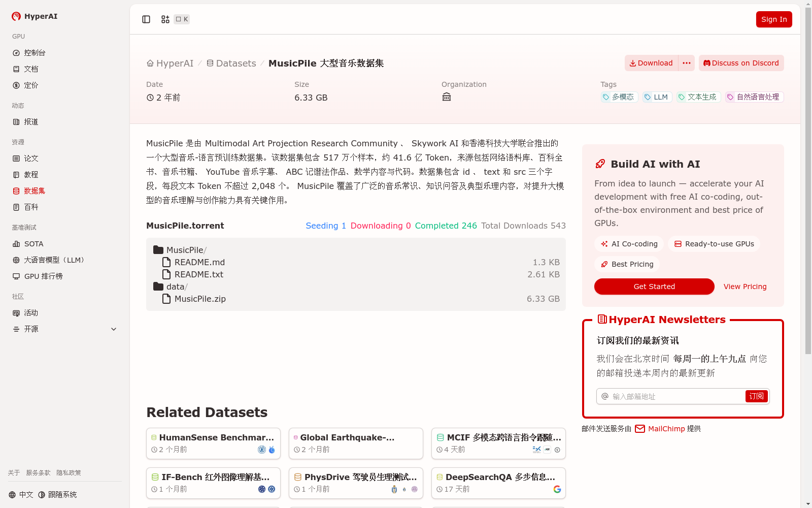
Task: Click the MusicPile folder icon
Action: coord(158,250)
